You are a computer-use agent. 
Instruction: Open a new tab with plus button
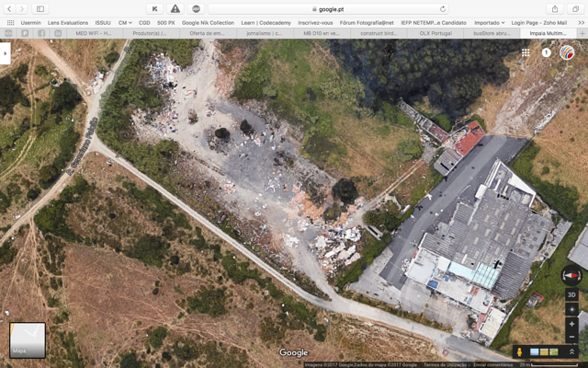click(582, 33)
